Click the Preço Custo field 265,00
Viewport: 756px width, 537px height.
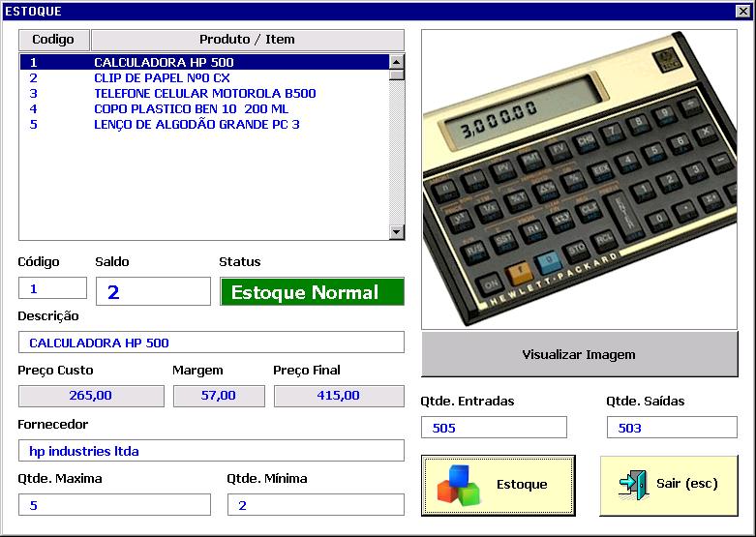pos(91,396)
